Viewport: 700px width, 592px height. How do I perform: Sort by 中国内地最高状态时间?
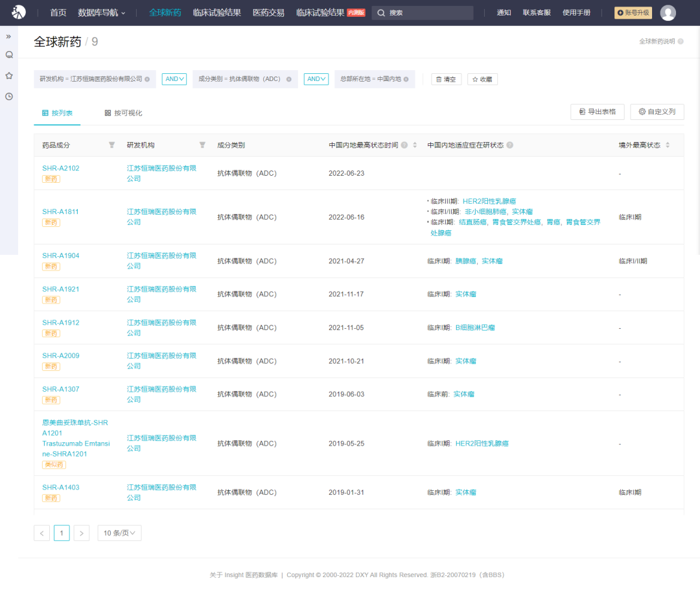415,145
